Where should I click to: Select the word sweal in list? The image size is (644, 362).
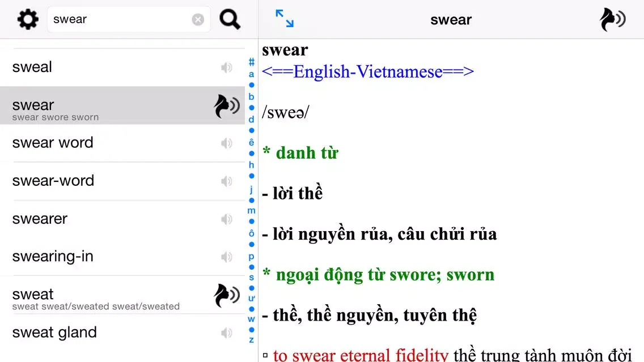(32, 67)
